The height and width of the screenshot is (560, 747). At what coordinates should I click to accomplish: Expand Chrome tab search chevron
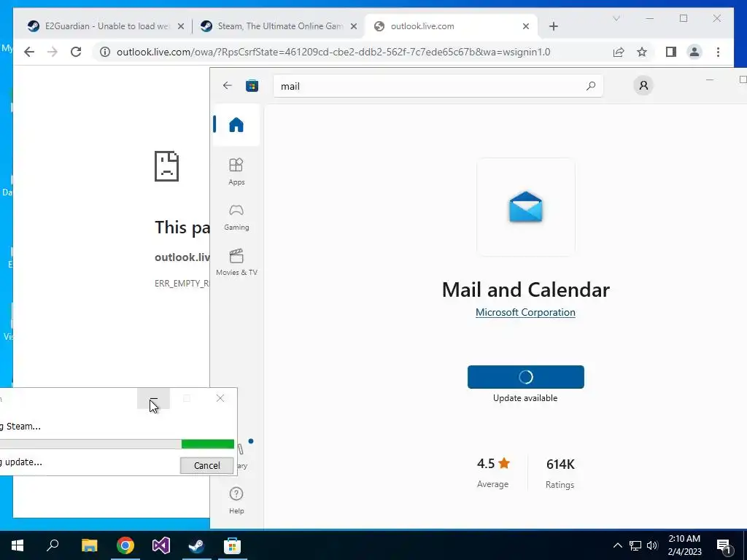point(616,18)
